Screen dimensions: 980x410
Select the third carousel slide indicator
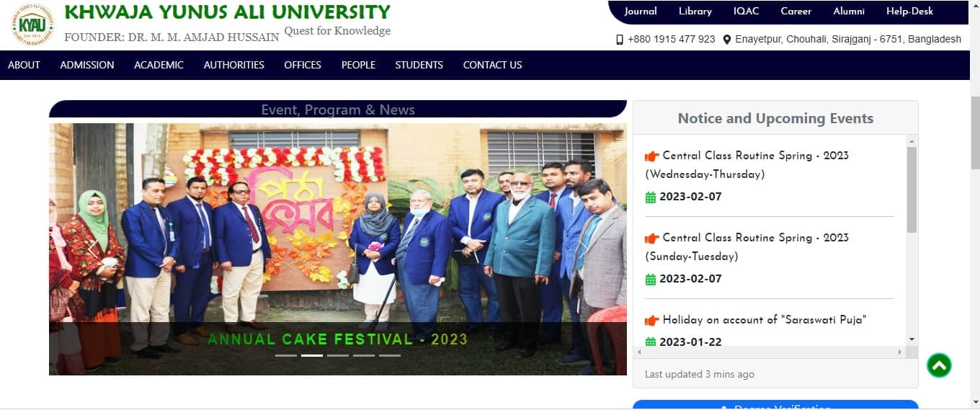tap(338, 355)
